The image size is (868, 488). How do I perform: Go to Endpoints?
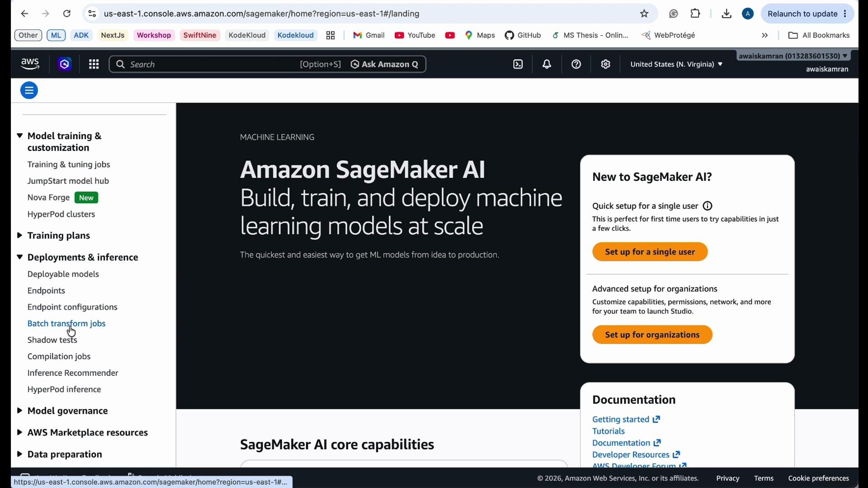coord(47,291)
